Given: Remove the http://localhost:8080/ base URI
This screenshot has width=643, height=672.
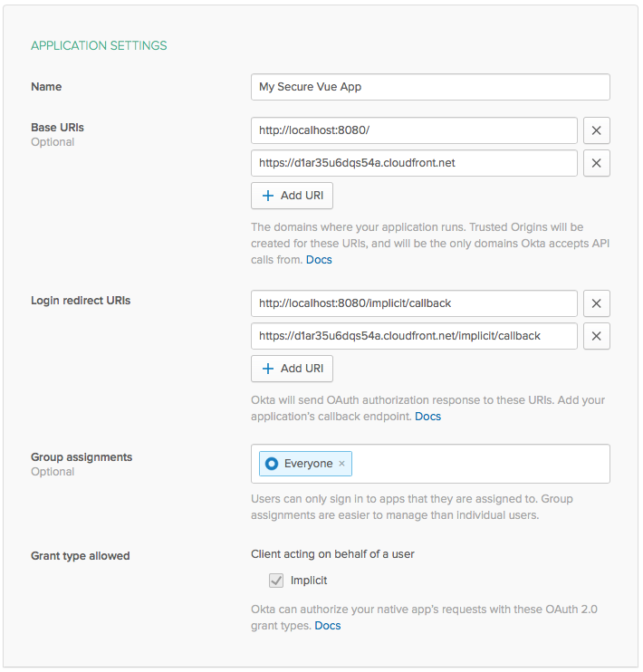Looking at the screenshot, I should point(596,130).
